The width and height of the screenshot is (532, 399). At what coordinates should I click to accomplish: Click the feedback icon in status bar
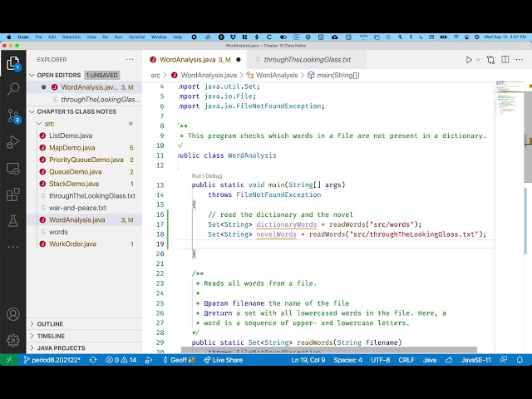(x=504, y=360)
